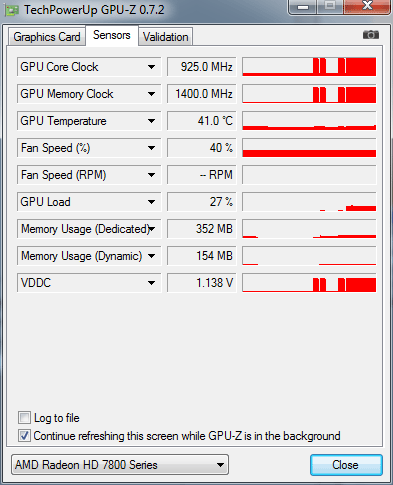
Task: Click the GPU Load history graph
Action: coord(309,202)
